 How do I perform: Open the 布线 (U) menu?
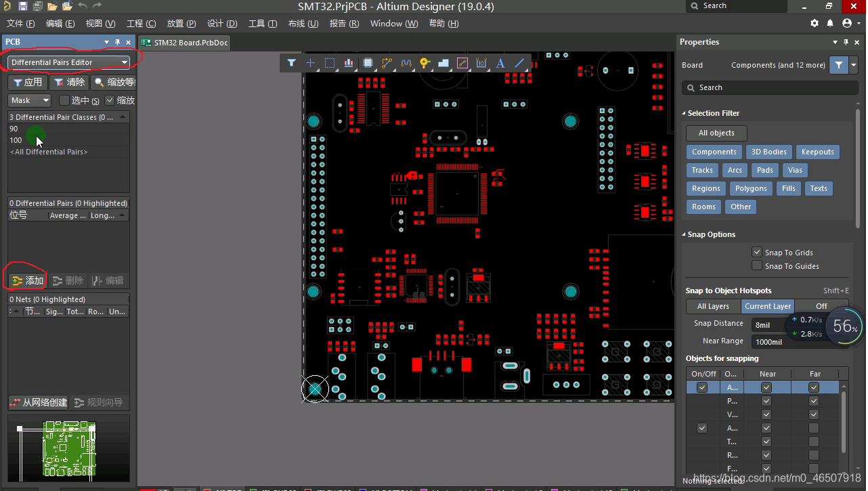click(303, 24)
